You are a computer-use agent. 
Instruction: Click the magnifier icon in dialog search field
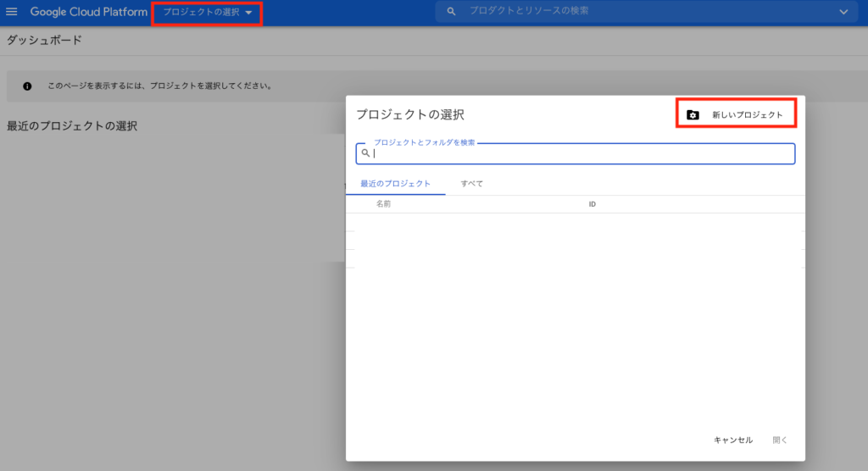point(365,153)
